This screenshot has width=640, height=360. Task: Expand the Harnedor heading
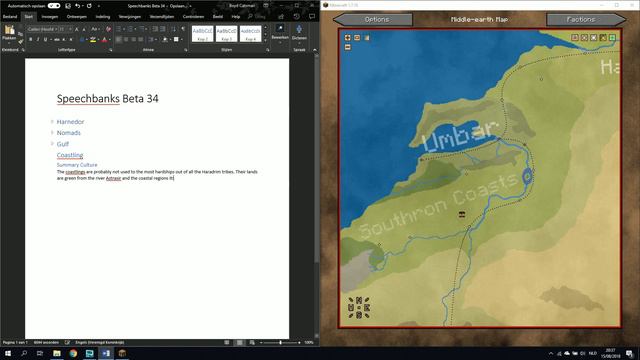tap(52, 122)
